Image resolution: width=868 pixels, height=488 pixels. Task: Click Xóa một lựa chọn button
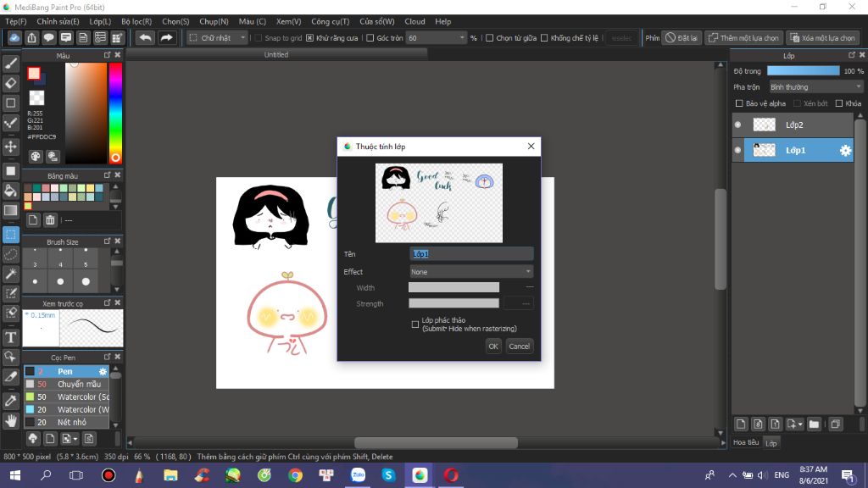822,37
